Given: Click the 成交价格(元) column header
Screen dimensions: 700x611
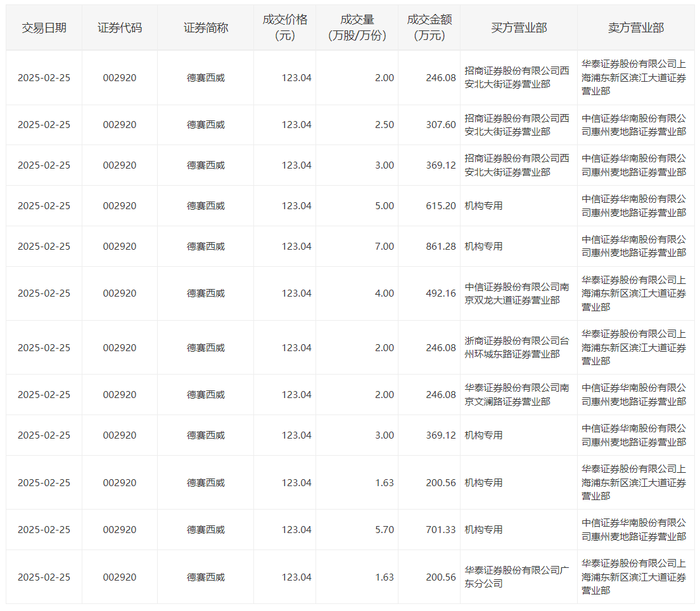Looking at the screenshot, I should [x=285, y=27].
